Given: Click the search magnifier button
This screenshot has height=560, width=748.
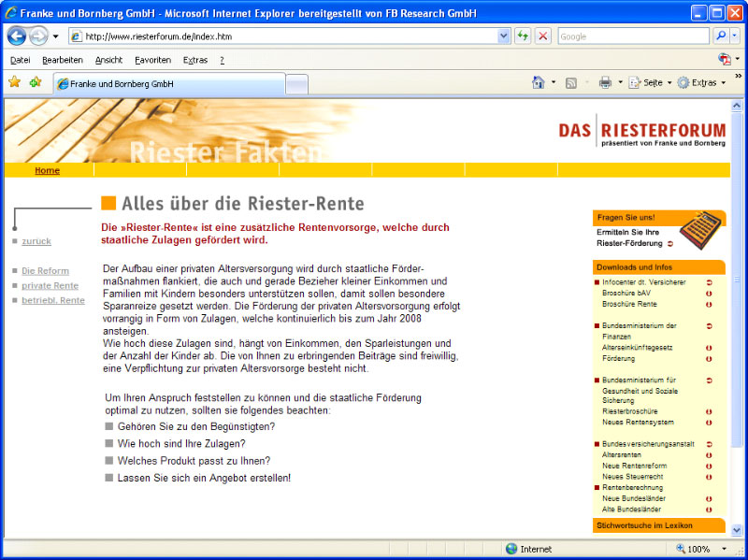Looking at the screenshot, I should point(721,36).
